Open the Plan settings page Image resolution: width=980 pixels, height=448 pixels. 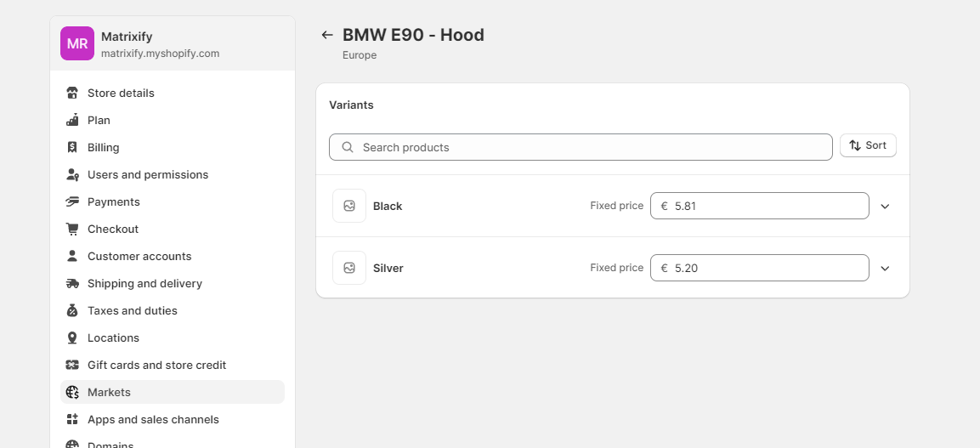click(99, 120)
